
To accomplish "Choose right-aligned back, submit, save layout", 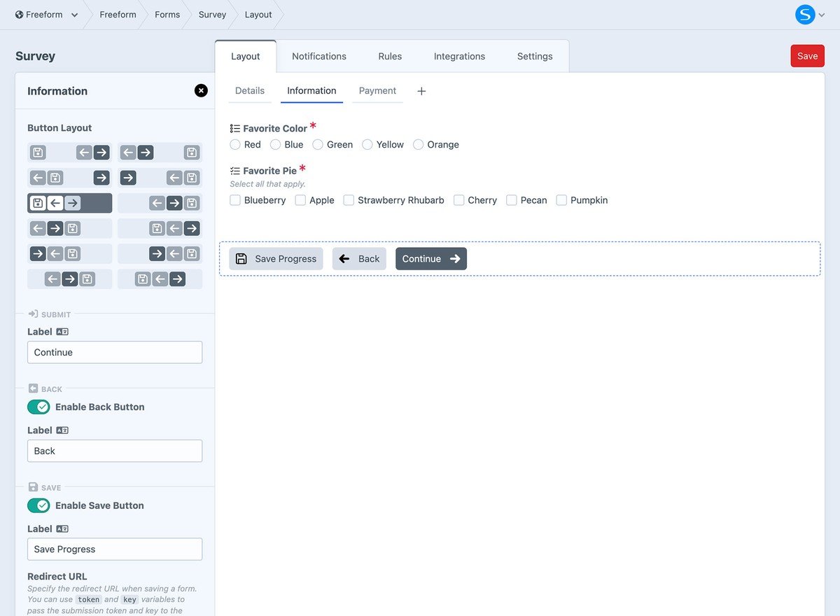I will pos(160,203).
